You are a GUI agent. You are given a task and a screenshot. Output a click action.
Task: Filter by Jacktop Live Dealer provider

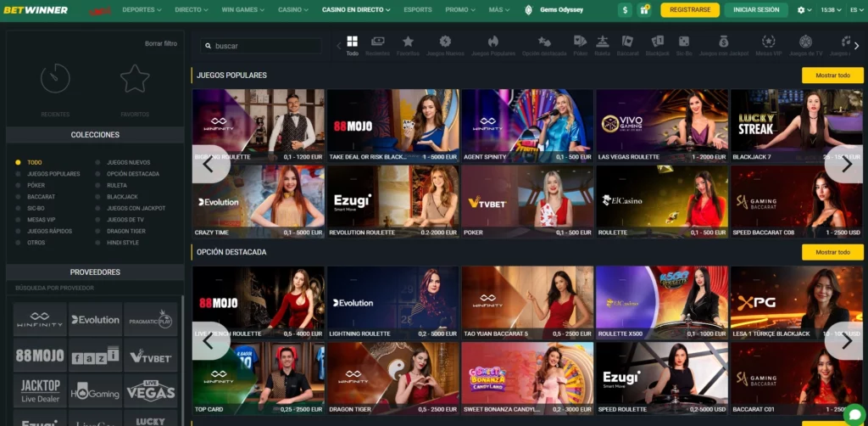pos(40,391)
